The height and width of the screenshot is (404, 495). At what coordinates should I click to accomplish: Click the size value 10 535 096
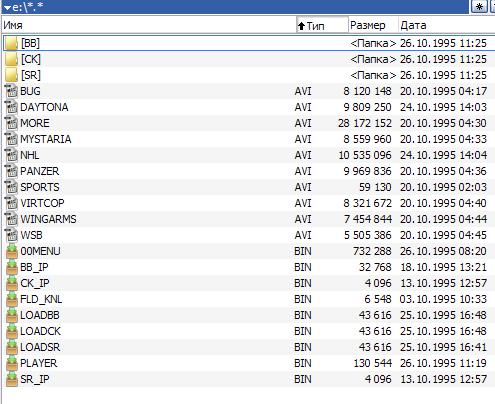[365, 155]
